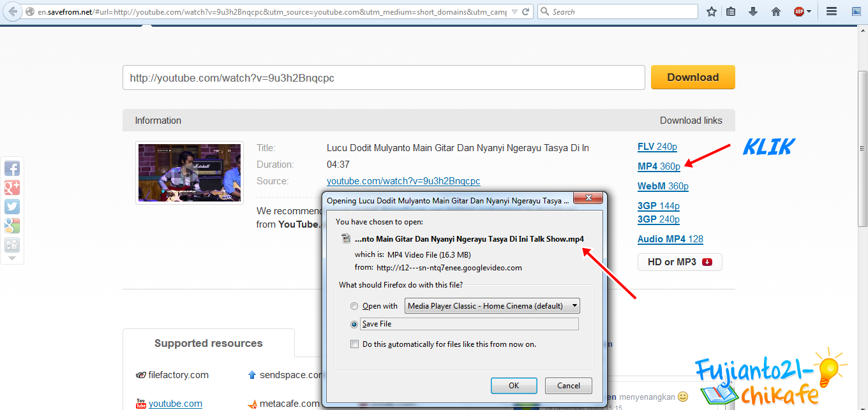Download the 3GP 144p link

click(x=659, y=206)
